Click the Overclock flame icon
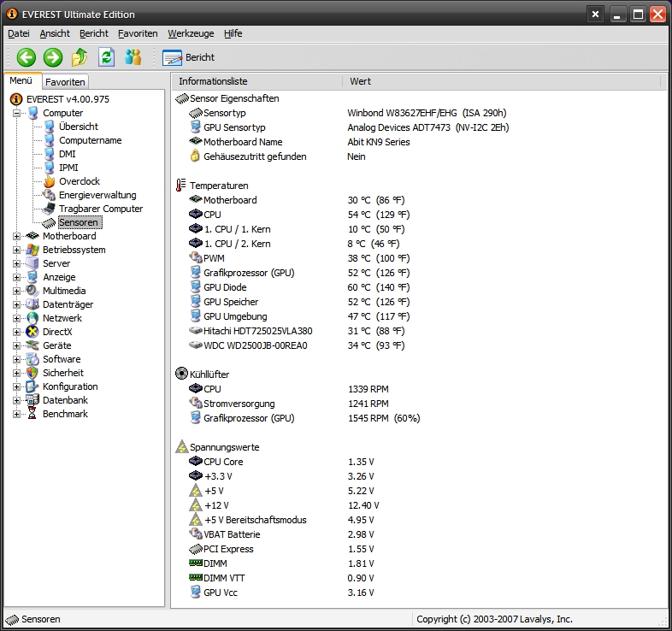The width and height of the screenshot is (672, 631). pos(50,181)
